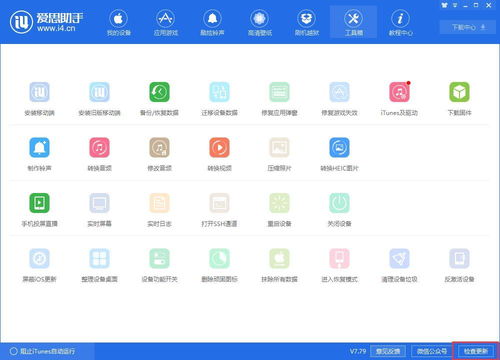Switch to the 刷机越狱 tab
The height and width of the screenshot is (360, 500).
(x=307, y=23)
